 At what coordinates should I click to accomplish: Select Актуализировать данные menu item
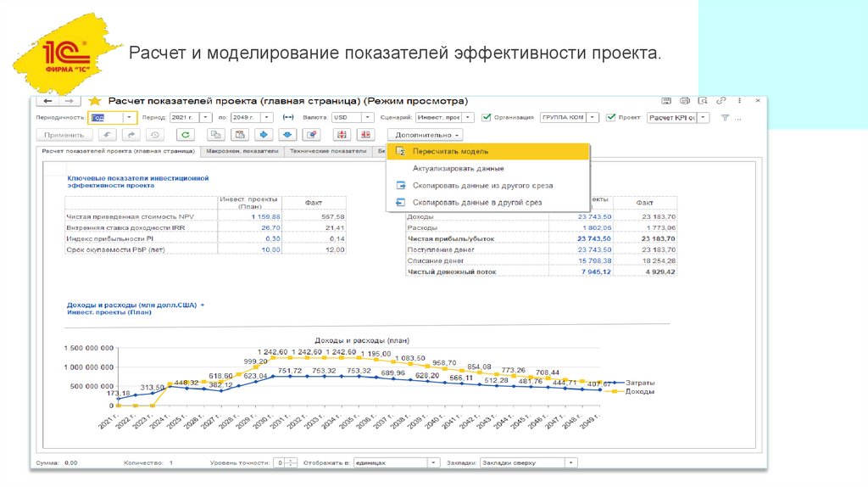pos(487,169)
